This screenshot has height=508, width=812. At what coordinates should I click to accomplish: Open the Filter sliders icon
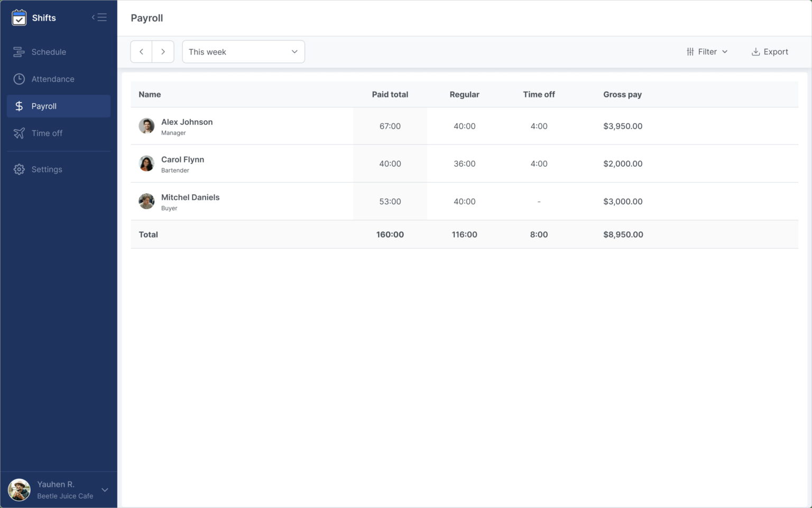(690, 51)
